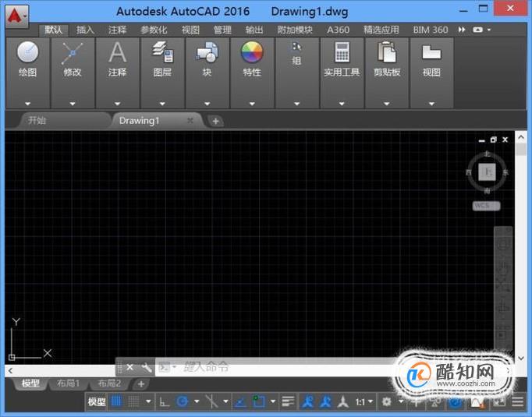Open the 附加模块 ribbon tab

click(295, 30)
